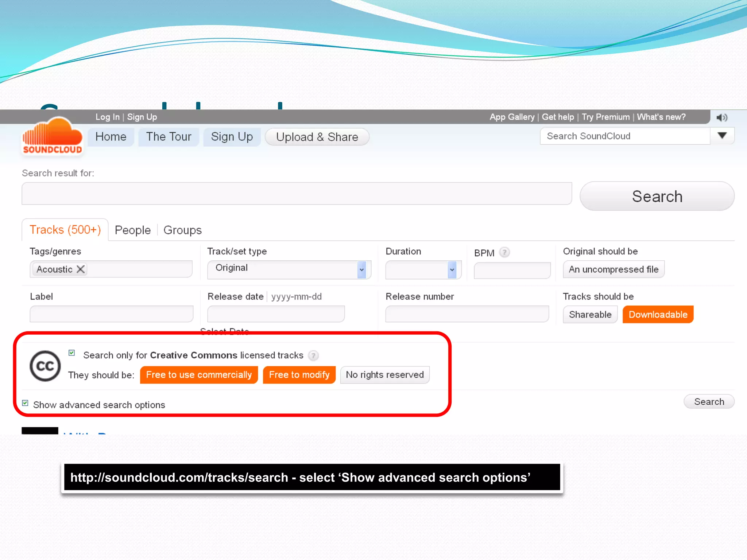Toggle Creative Commons licensed tracks checkbox

72,353
